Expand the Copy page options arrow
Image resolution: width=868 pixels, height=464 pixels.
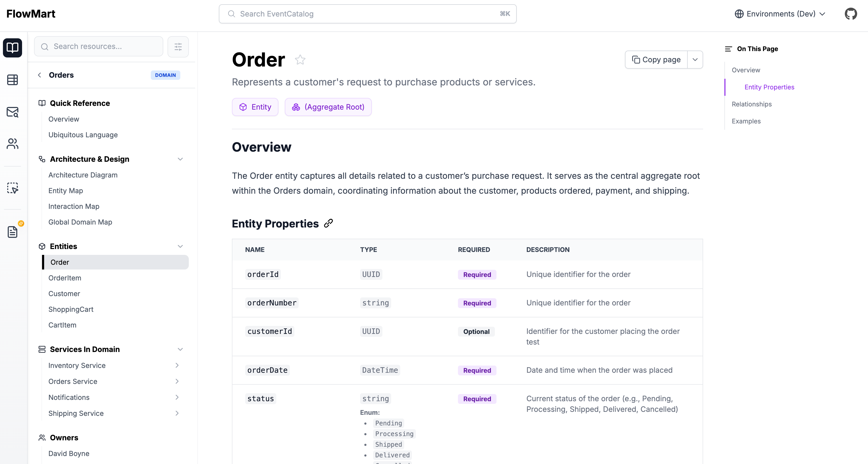pyautogui.click(x=695, y=60)
